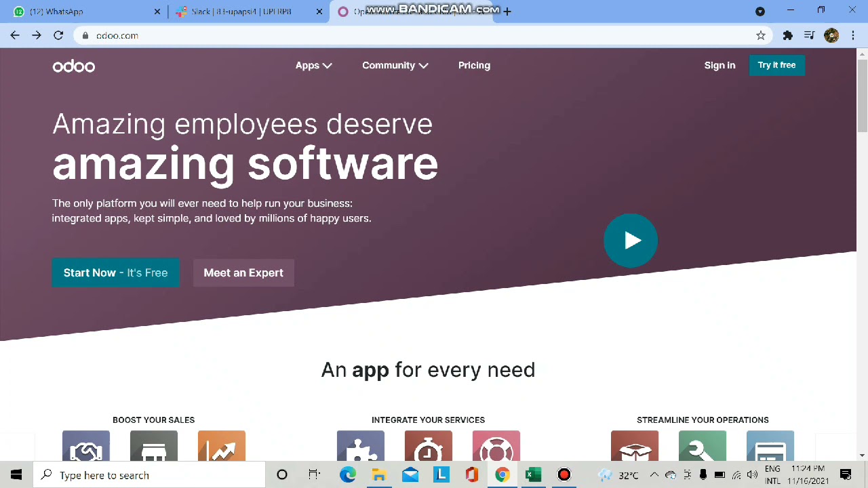Open Bandicam recorder on taskbar
The image size is (868, 488).
tap(564, 475)
